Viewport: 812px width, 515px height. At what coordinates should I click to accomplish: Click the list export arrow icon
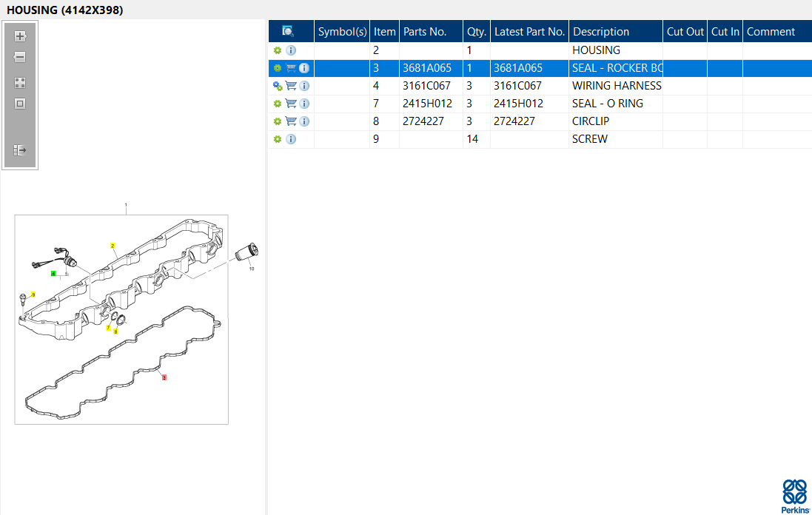point(20,150)
